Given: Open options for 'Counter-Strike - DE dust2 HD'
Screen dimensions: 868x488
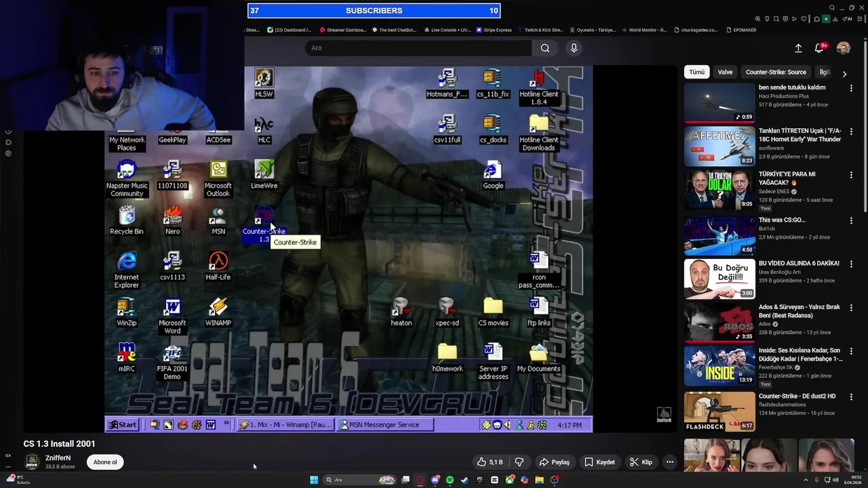Looking at the screenshot, I should point(851,397).
